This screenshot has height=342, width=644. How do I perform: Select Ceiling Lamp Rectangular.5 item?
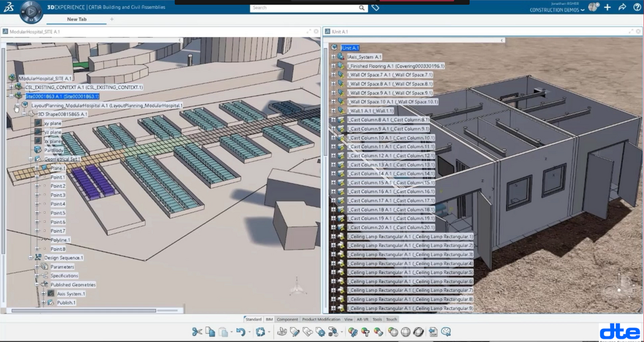(410, 273)
